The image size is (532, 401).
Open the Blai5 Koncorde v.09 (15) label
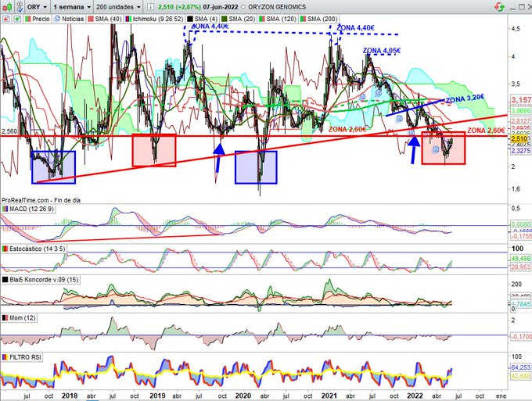(x=41, y=280)
